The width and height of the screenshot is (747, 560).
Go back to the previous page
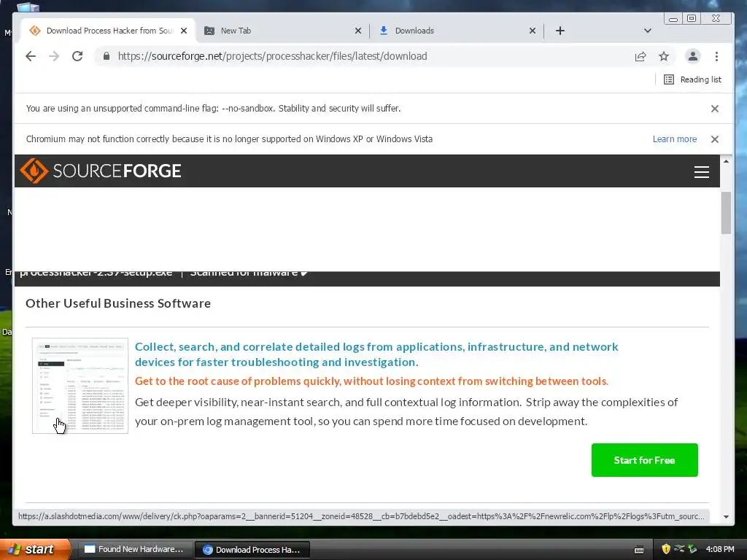click(x=31, y=56)
